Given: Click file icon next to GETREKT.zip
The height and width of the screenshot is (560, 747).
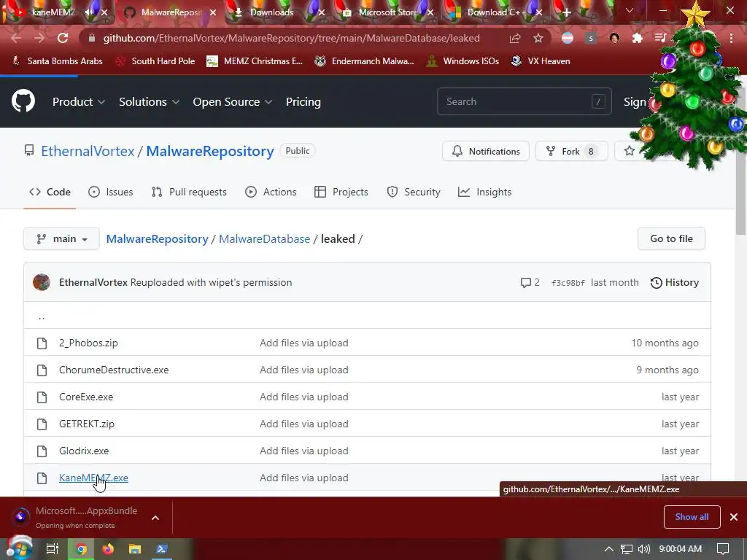Looking at the screenshot, I should 42,424.
